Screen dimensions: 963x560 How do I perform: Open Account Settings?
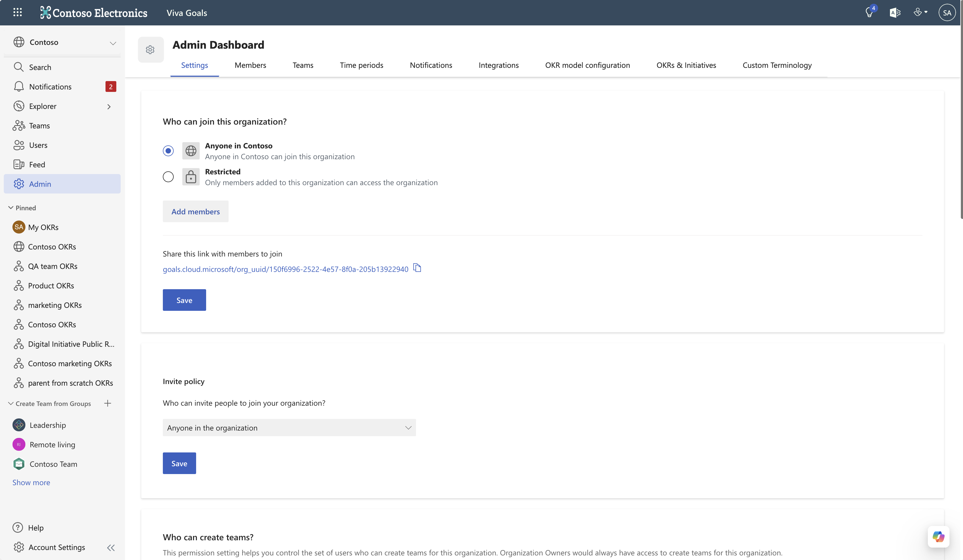coord(49,547)
